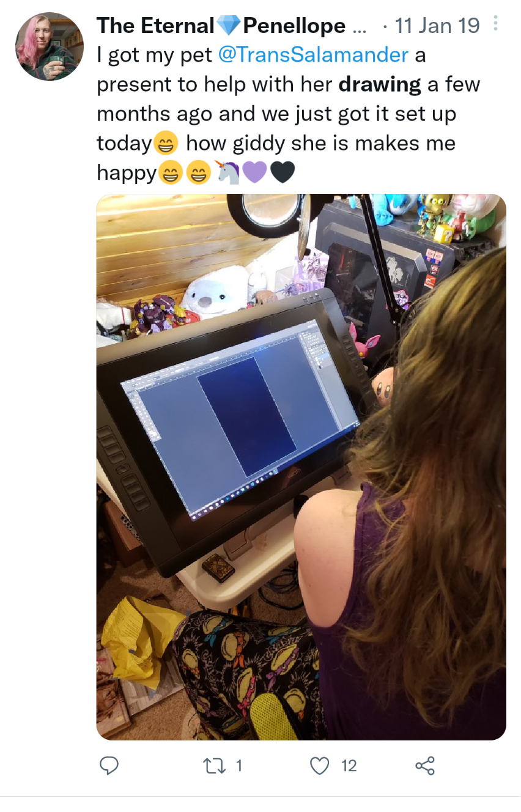Open the three-dot more options menu

(495, 24)
